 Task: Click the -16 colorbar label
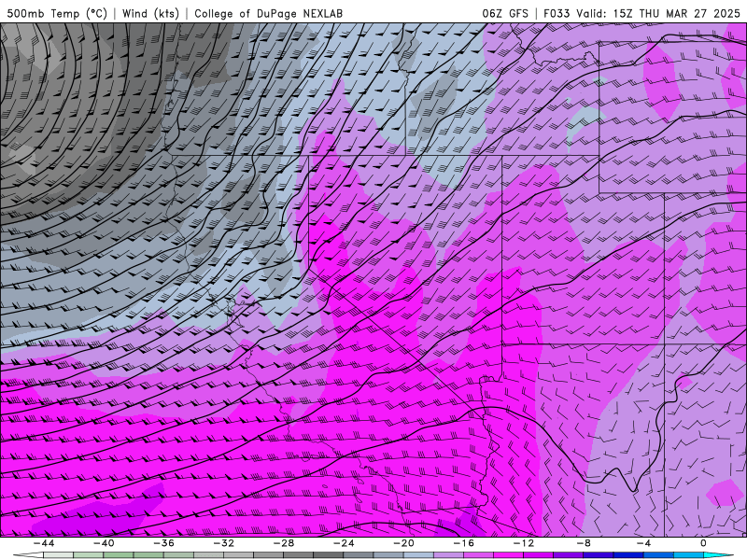pos(463,543)
